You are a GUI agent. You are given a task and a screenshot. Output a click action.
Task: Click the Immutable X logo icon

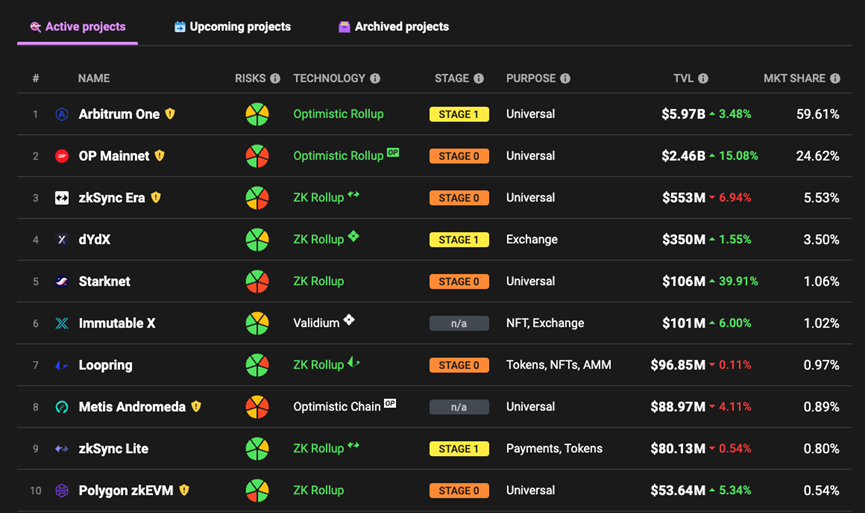click(x=62, y=324)
